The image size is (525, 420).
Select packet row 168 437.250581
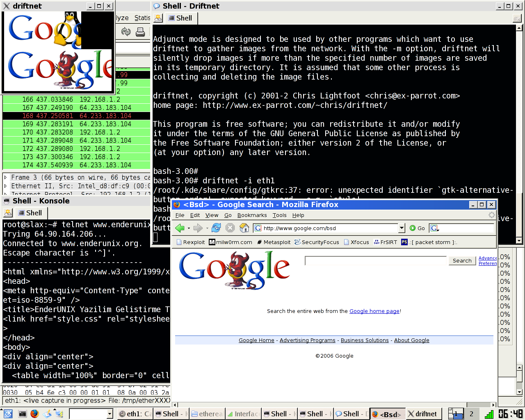point(76,116)
